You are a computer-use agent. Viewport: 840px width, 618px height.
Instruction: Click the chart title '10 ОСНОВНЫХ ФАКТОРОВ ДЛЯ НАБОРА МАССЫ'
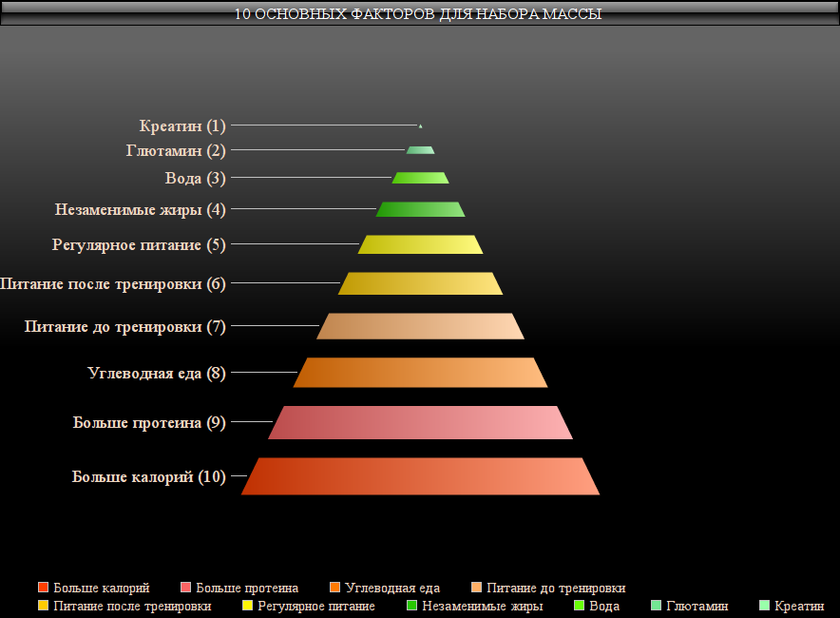pyautogui.click(x=418, y=13)
